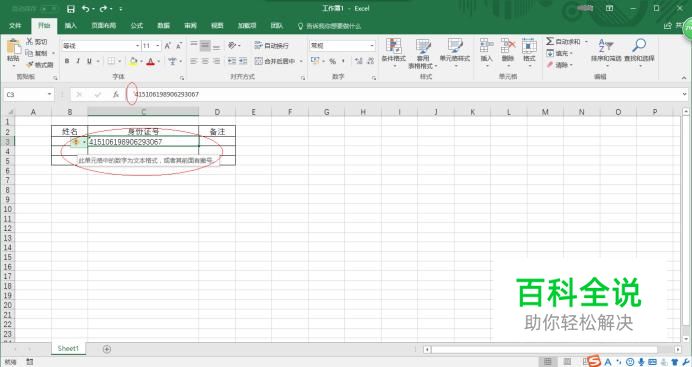692x367 pixels.
Task: Click the red font color A
Action: click(x=150, y=61)
